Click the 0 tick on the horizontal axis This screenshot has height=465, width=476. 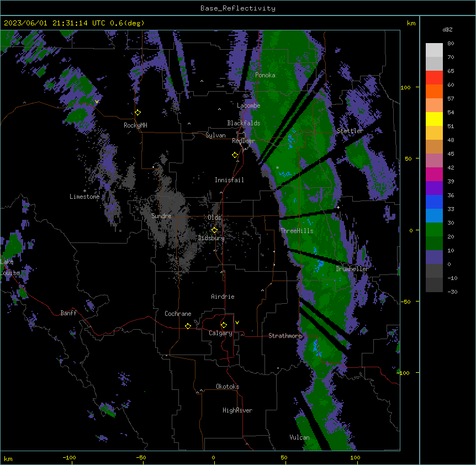pyautogui.click(x=213, y=457)
